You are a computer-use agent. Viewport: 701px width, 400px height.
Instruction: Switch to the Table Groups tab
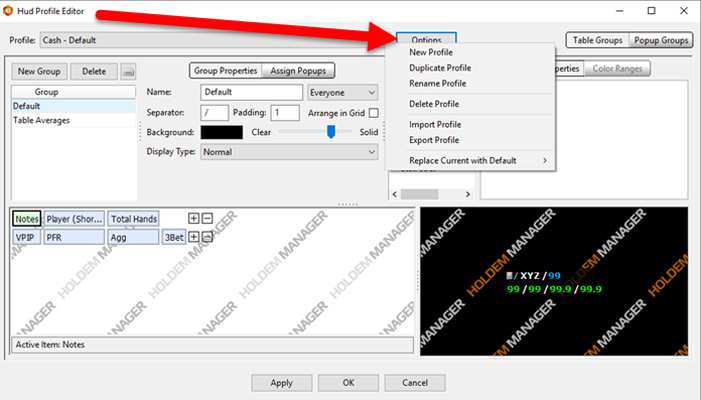tap(598, 40)
